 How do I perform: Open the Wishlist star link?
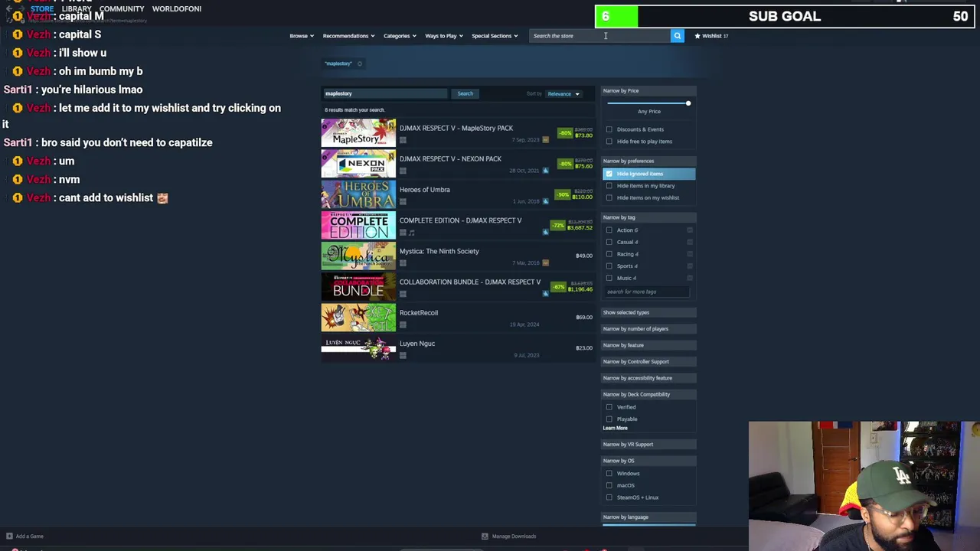[711, 36]
